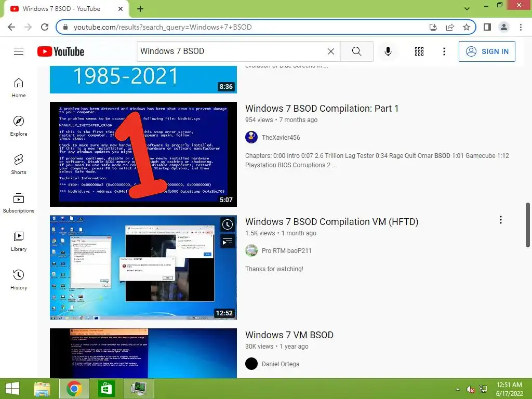Viewport: 532px width, 399px height.
Task: Click Watch later icon on HFTD thumbnail
Action: 228,224
